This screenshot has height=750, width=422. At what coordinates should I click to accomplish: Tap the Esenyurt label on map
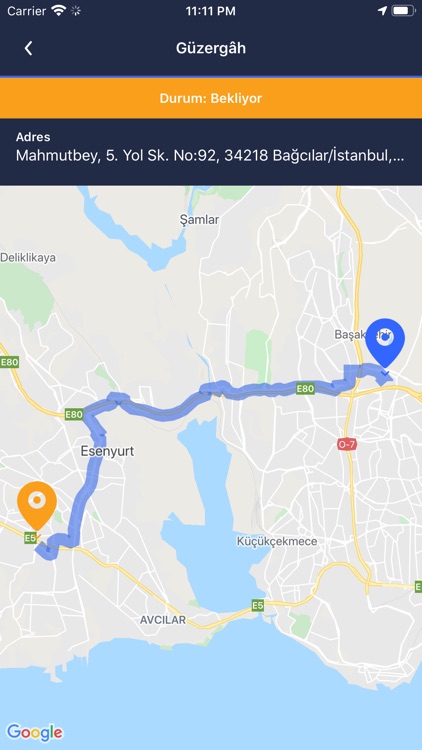107,451
